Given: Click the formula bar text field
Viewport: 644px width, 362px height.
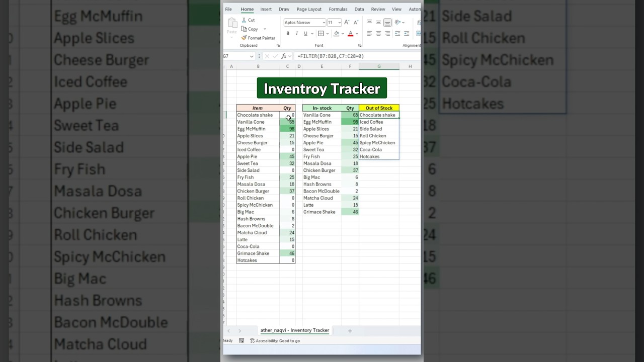Looking at the screenshot, I should pyautogui.click(x=358, y=56).
